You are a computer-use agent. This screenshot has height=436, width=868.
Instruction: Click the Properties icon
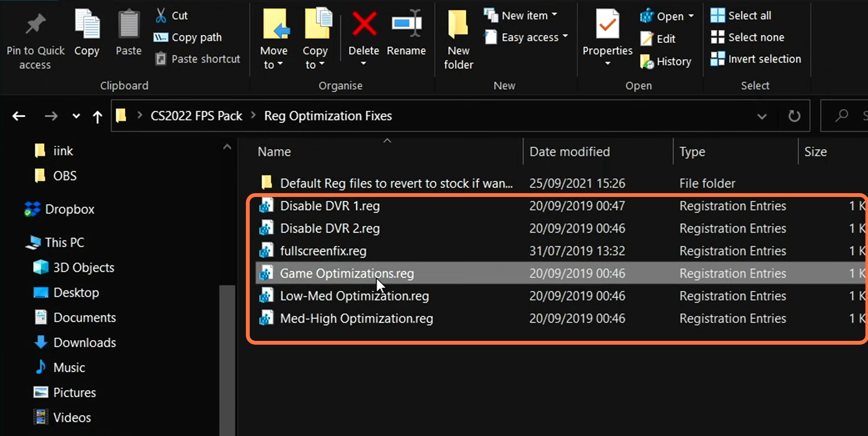coord(607,24)
